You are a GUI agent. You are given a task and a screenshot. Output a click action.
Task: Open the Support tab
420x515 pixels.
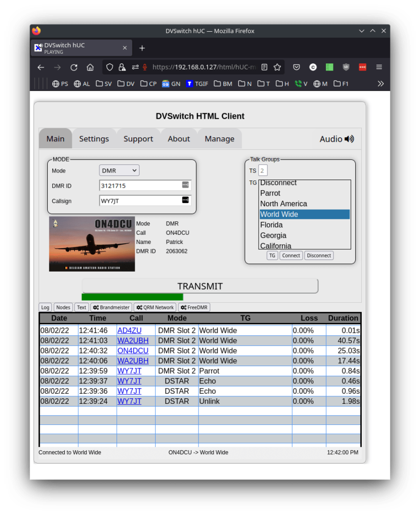coord(138,139)
